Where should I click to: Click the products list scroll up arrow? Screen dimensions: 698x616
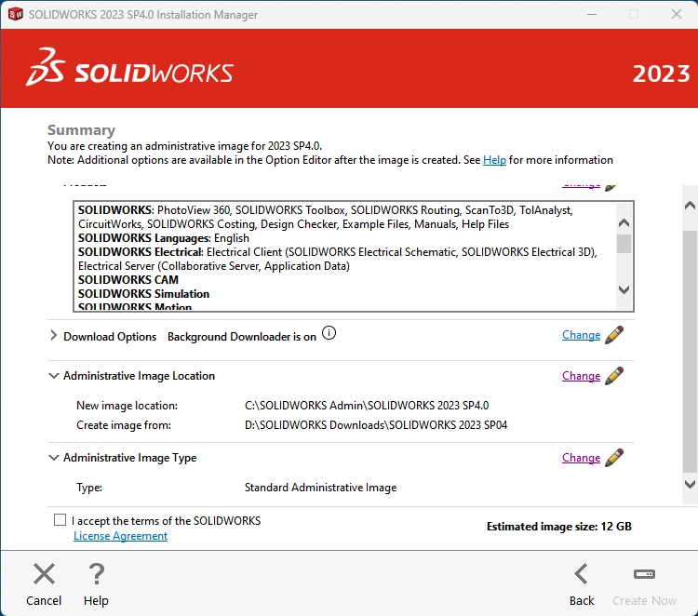[x=624, y=223]
